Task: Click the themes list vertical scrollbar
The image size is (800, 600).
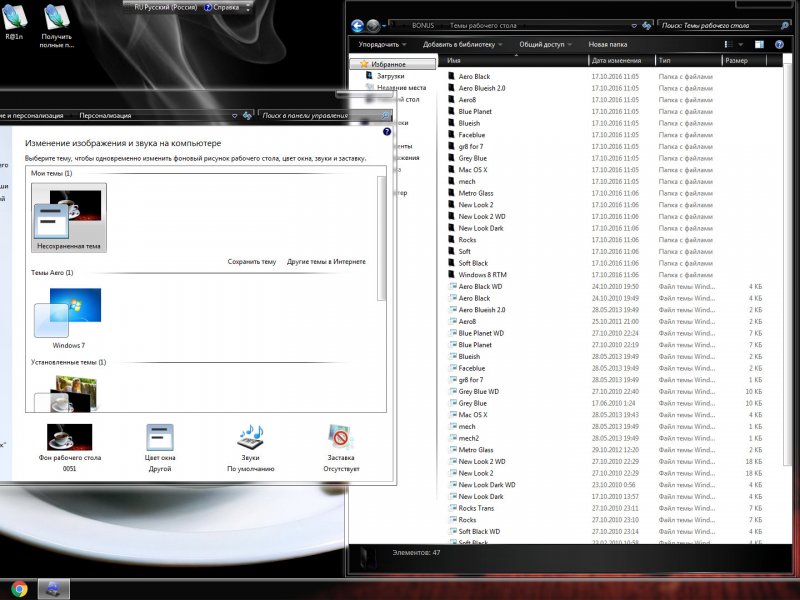Action: [x=381, y=238]
